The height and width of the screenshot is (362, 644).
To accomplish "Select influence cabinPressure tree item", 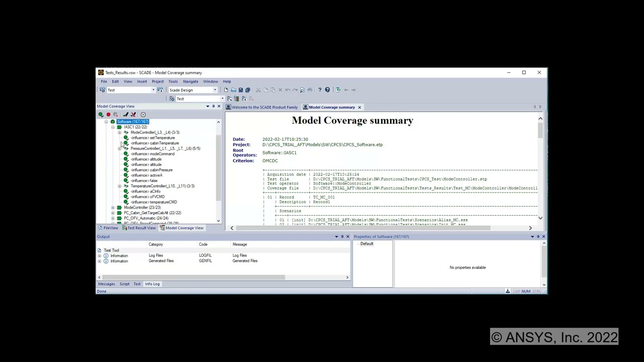I will click(151, 170).
